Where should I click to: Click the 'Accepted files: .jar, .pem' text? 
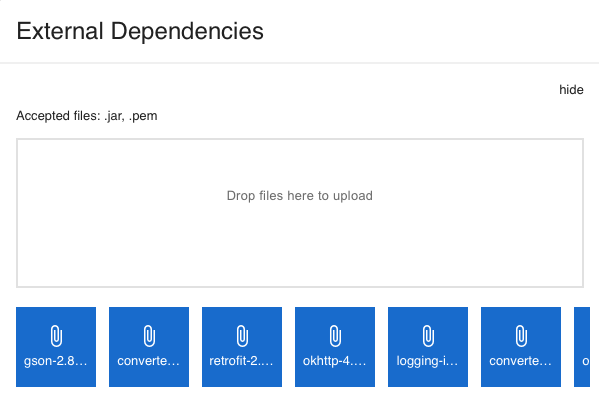[87, 116]
